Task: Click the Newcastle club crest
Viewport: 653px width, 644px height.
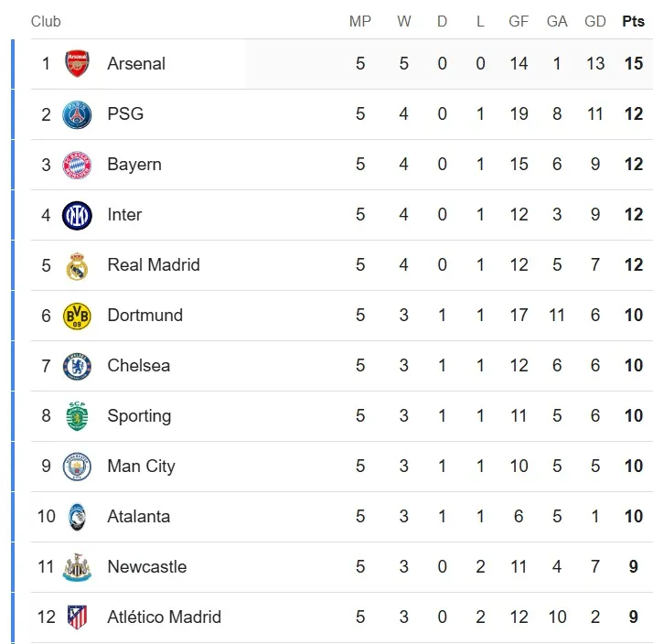Action: 77,567
